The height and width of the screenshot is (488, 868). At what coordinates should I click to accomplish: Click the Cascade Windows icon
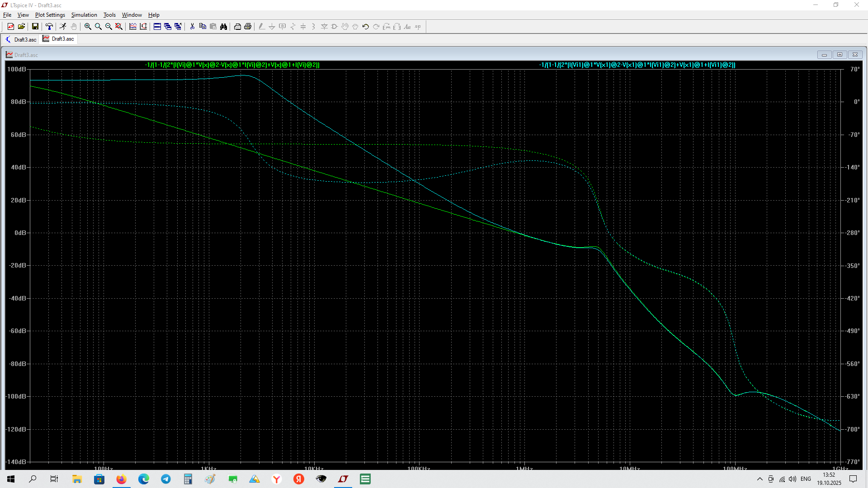168,27
